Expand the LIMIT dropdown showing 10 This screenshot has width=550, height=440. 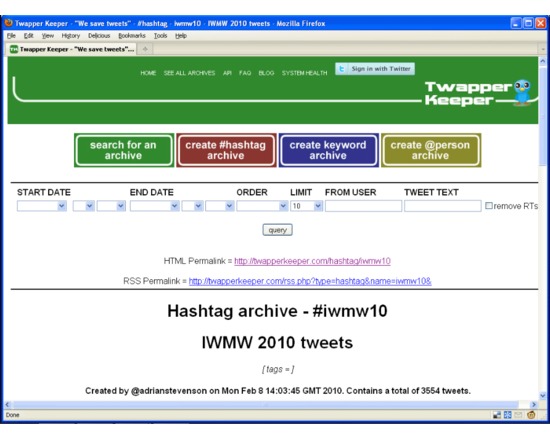click(306, 206)
